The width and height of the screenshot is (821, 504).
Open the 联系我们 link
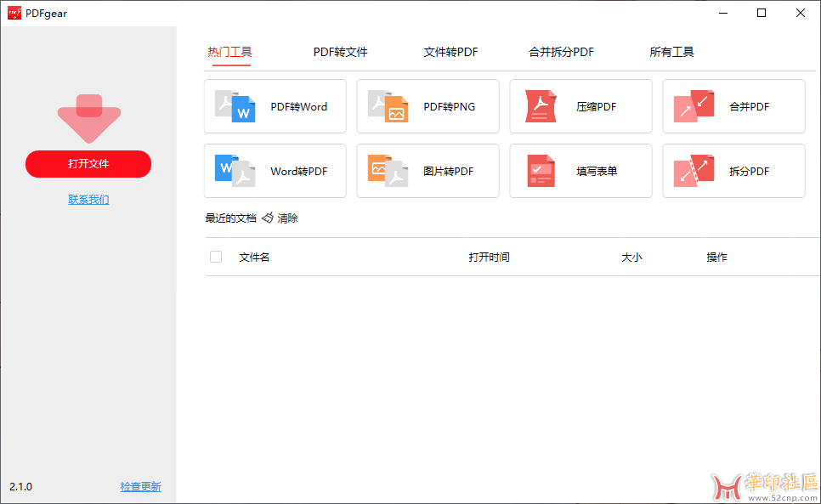[88, 199]
